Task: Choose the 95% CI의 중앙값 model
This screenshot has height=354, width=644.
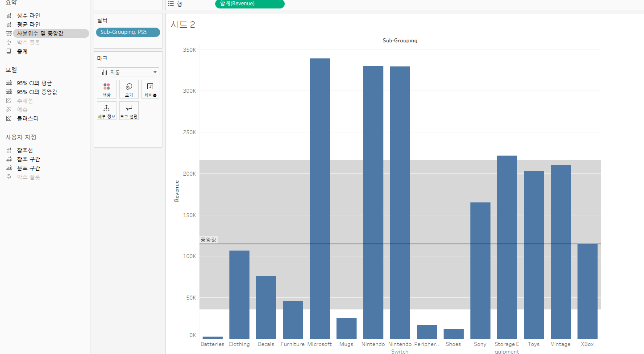Action: (x=37, y=92)
